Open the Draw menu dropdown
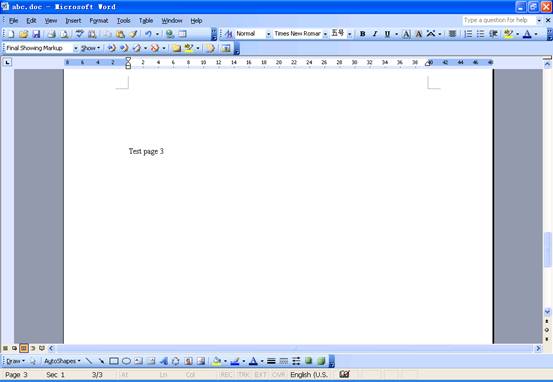Viewport: 553px width, 382px height. click(16, 361)
